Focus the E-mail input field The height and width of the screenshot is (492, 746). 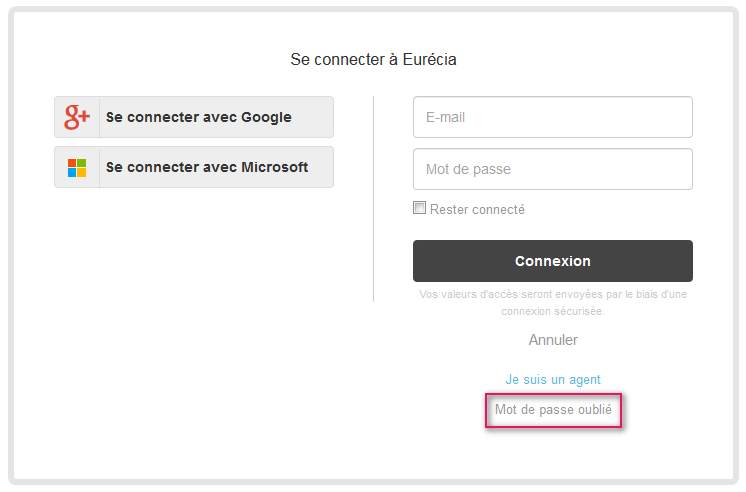click(x=553, y=117)
